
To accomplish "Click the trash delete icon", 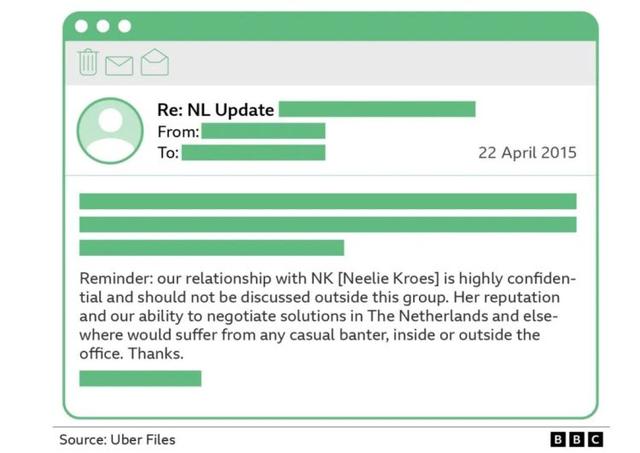I will [88, 62].
